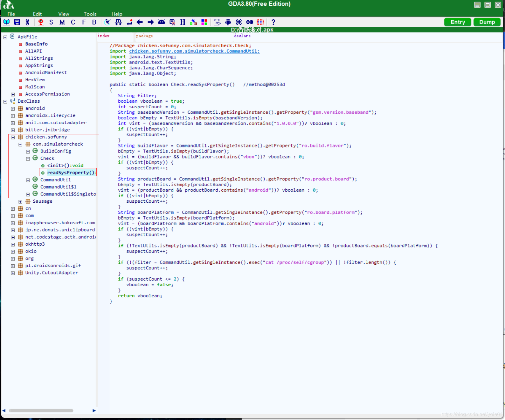Image resolution: width=505 pixels, height=420 pixels.
Task: Open the Help menu
Action: pos(117,14)
